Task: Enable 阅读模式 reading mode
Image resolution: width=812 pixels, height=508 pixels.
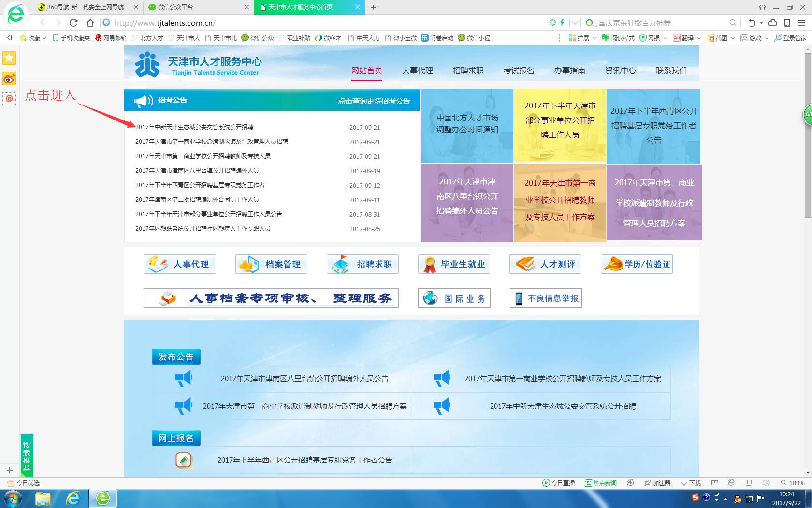Action: click(618, 38)
